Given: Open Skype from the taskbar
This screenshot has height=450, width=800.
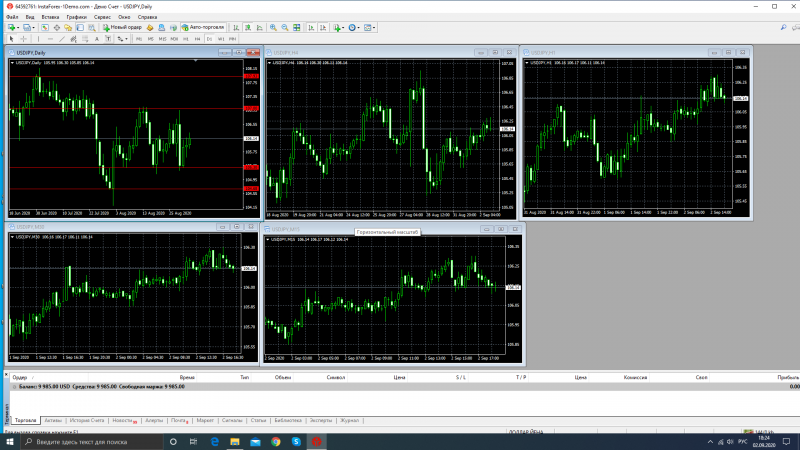Looking at the screenshot, I should click(x=296, y=442).
